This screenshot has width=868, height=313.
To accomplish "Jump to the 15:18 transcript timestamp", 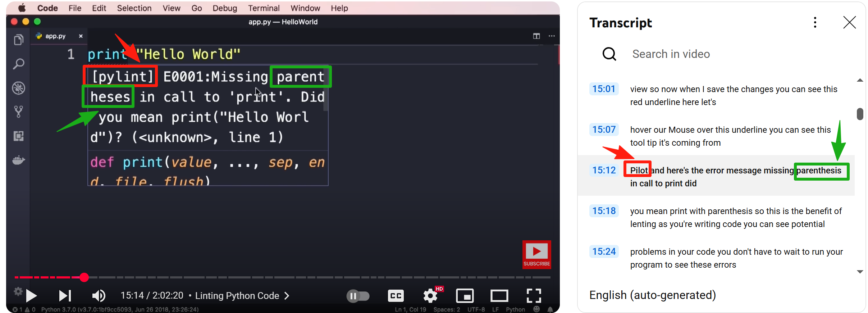I will [604, 211].
